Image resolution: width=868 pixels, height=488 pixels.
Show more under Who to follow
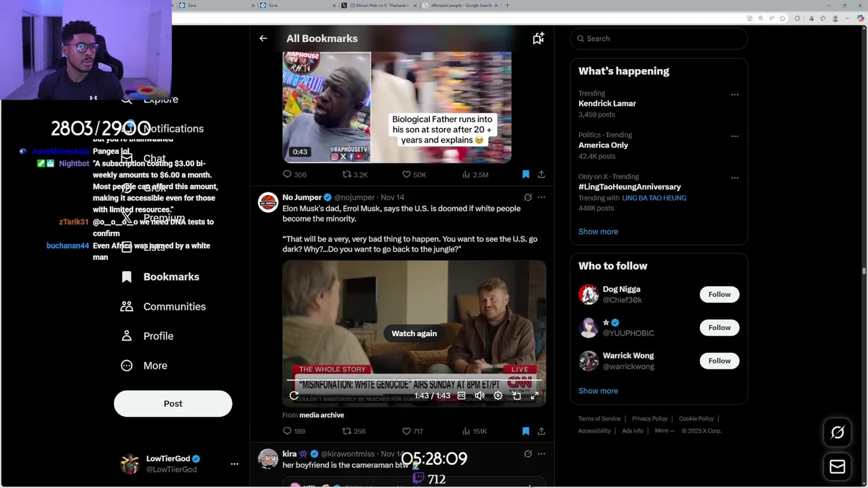click(x=598, y=390)
